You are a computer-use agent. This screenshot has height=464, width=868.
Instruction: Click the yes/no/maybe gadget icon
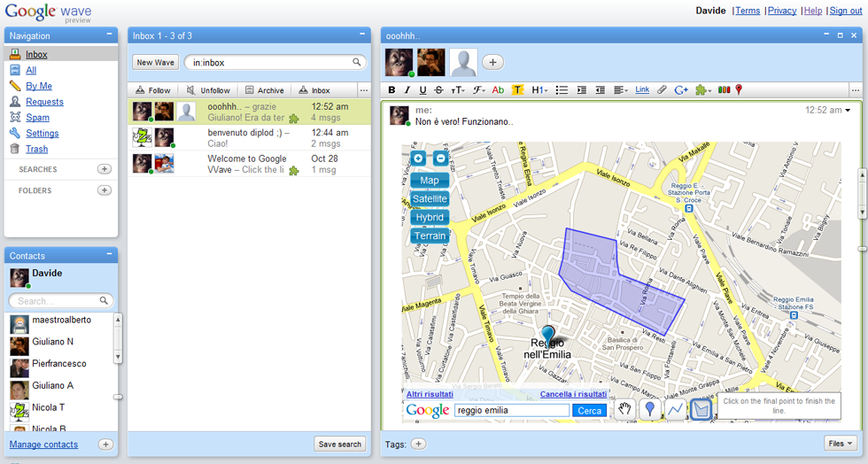point(725,89)
